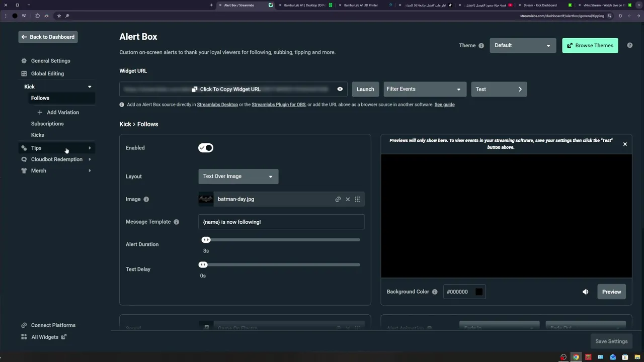Click Back to Dashboard button
644x362 pixels.
[x=48, y=37]
